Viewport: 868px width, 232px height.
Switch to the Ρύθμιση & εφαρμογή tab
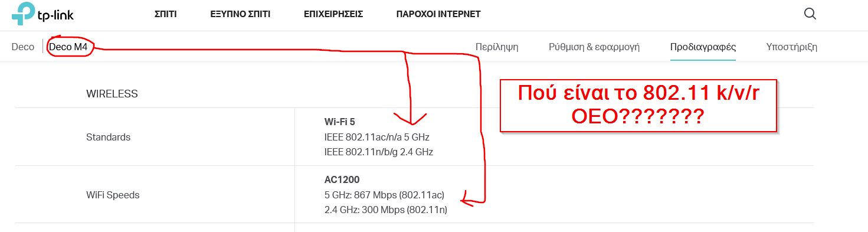click(594, 47)
